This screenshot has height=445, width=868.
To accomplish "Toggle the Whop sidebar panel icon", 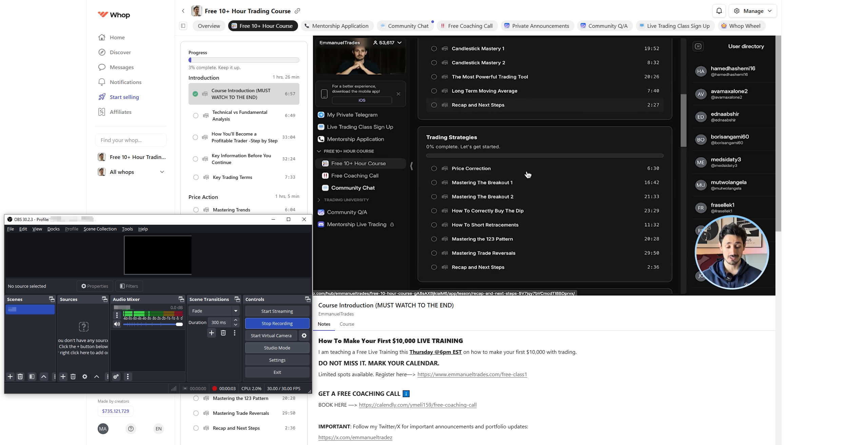I will (183, 26).
